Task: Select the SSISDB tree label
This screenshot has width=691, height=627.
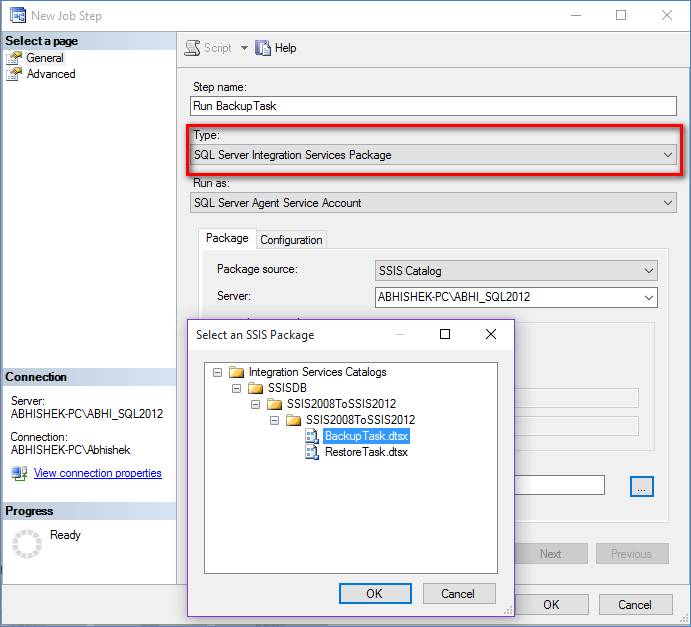Action: point(287,388)
